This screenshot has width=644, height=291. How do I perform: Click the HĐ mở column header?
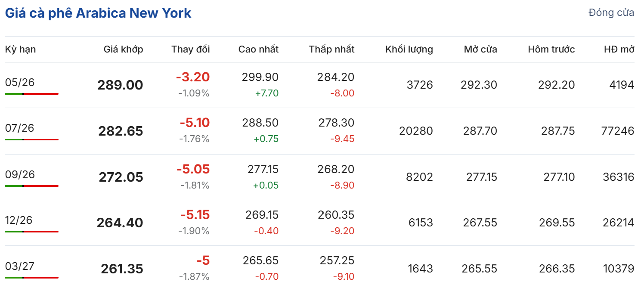[x=619, y=49]
